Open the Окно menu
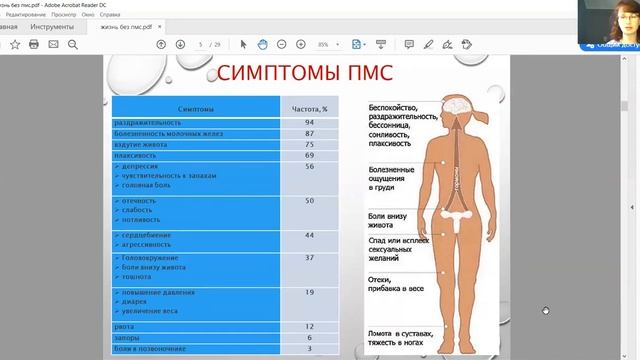The height and width of the screenshot is (360, 640). click(88, 14)
